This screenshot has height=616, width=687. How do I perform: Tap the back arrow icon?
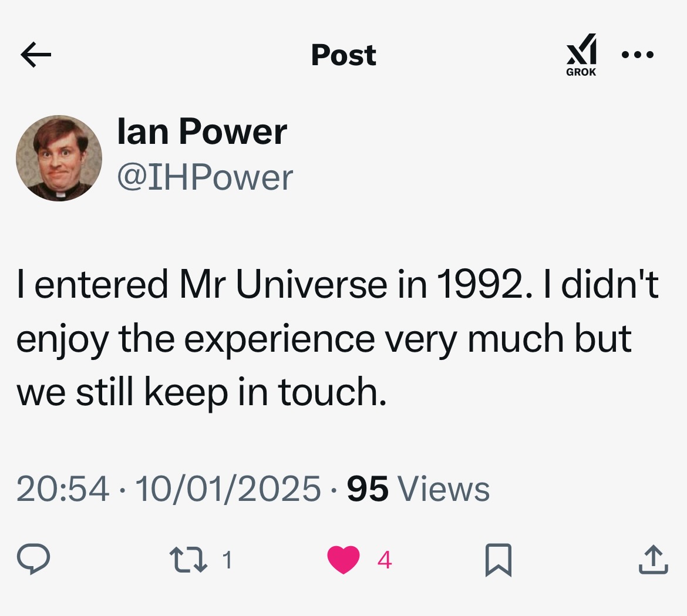36,55
